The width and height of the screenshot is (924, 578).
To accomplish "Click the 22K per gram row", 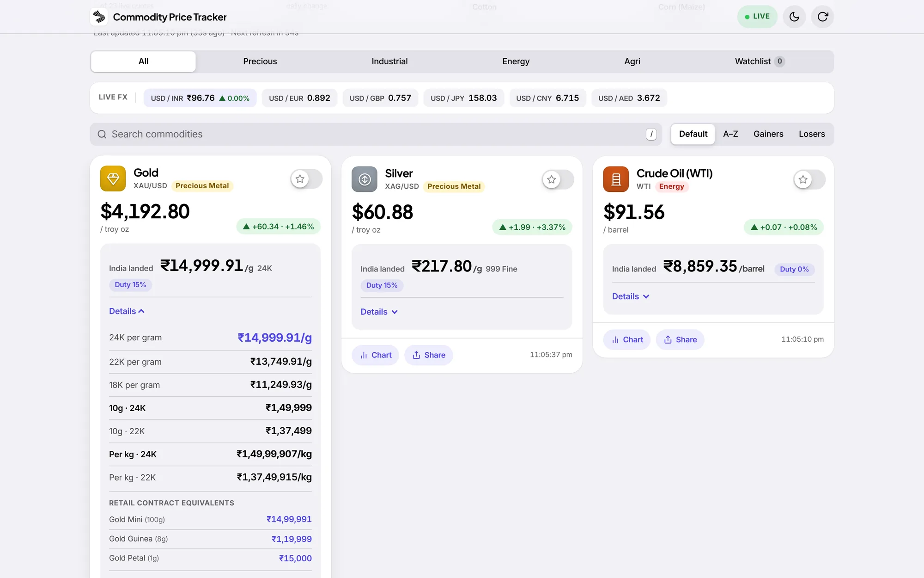I will 210,362.
